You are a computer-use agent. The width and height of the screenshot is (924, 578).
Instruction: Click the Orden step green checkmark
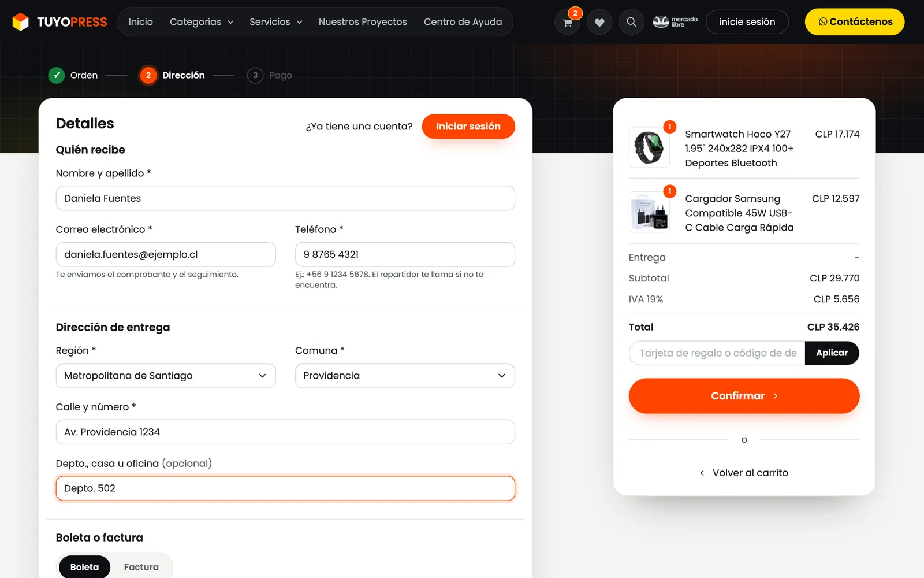coord(57,75)
